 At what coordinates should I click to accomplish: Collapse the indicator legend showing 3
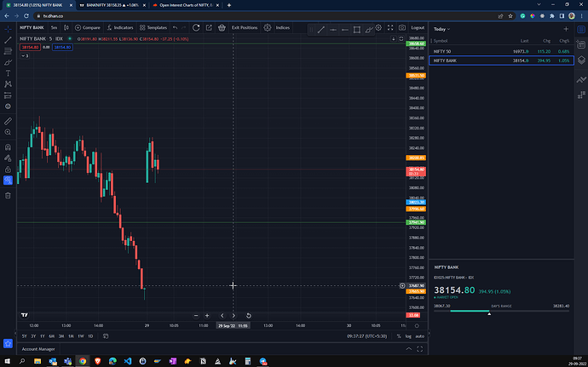pyautogui.click(x=25, y=56)
